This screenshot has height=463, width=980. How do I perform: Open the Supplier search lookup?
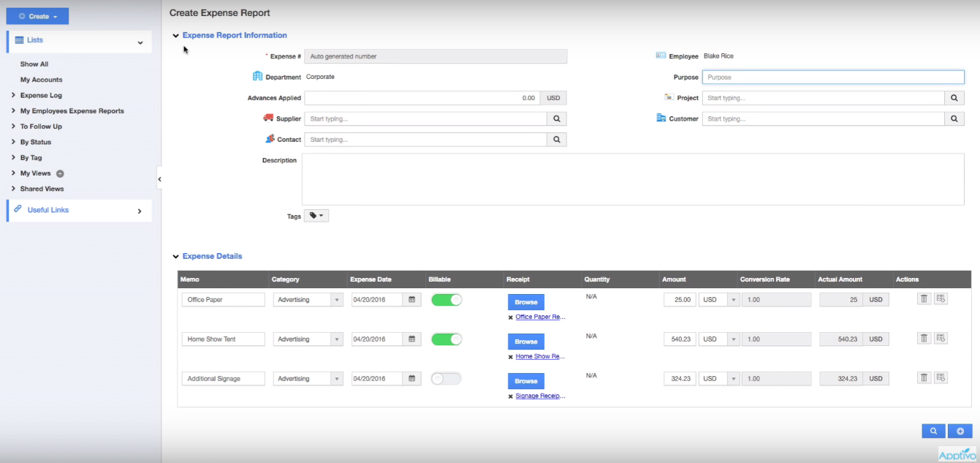click(556, 118)
